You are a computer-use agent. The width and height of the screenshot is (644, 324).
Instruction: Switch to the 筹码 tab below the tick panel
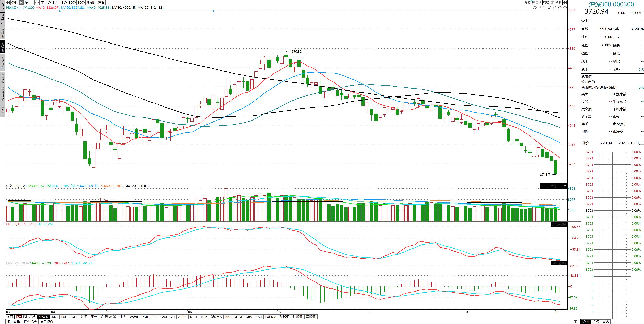(596, 322)
